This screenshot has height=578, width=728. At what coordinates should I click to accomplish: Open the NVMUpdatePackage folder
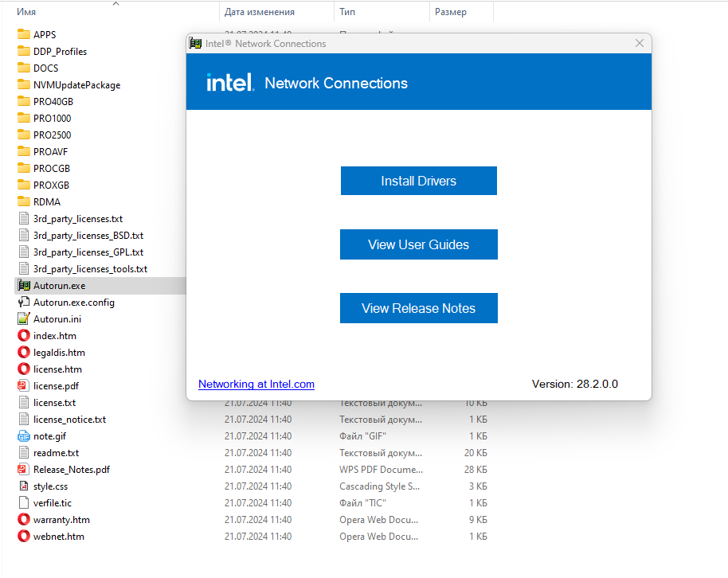23,84
